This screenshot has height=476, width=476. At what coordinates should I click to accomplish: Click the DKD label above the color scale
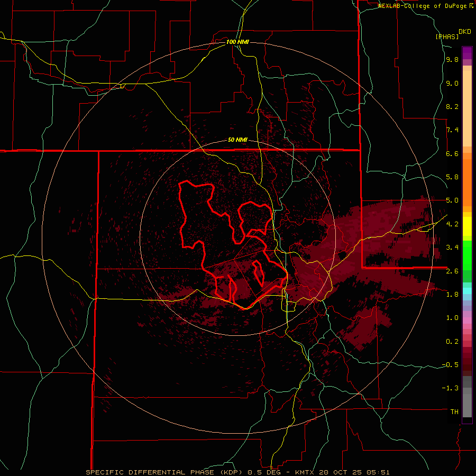pos(464,32)
